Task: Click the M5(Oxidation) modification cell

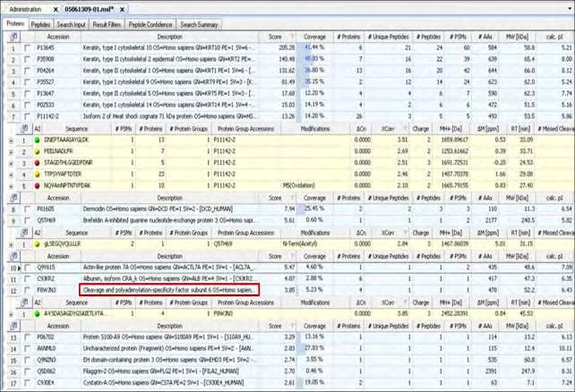Action: tap(315, 185)
